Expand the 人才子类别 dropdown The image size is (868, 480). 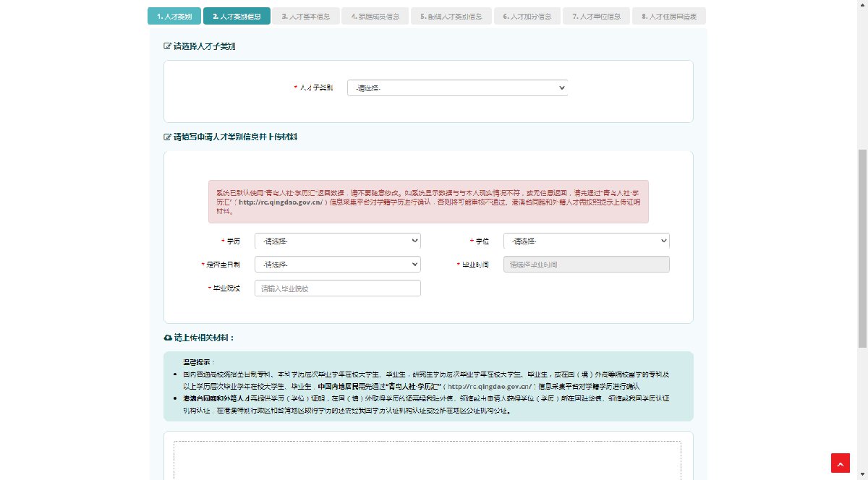[x=458, y=87]
